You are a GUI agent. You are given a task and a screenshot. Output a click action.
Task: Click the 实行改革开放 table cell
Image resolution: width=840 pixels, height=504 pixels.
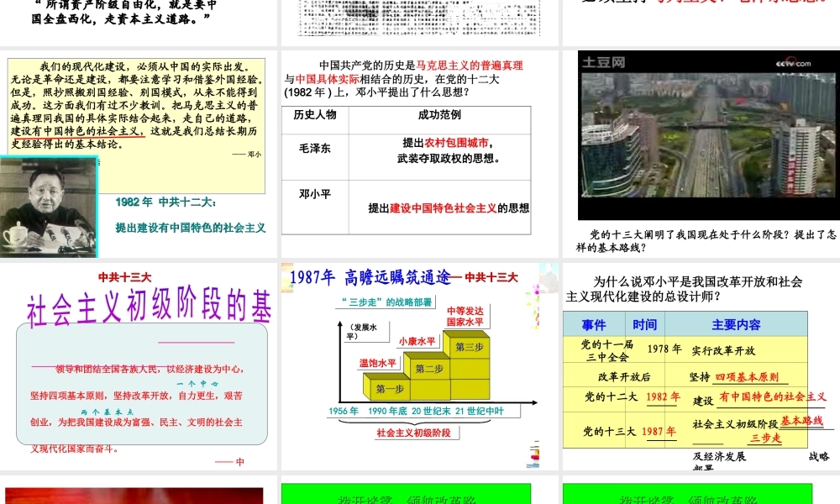pos(723,351)
